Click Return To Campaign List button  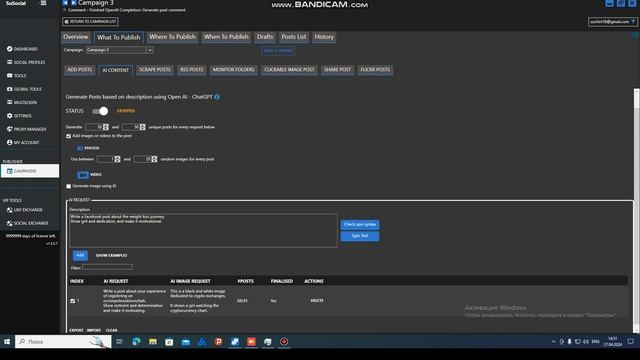point(91,22)
